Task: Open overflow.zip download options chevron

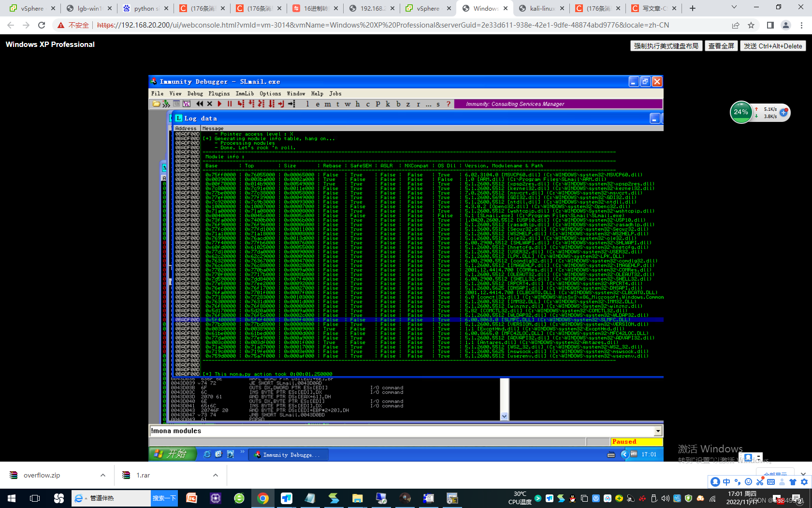Action: (103, 475)
